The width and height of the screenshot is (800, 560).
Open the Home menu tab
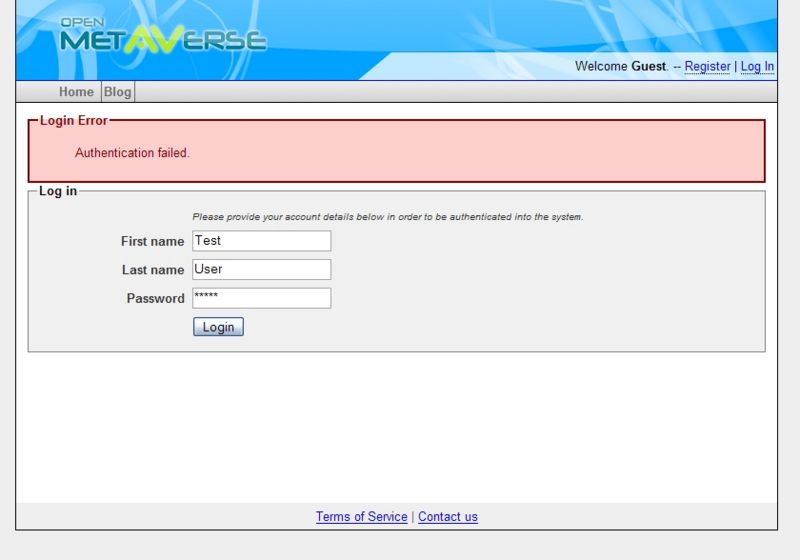pyautogui.click(x=76, y=92)
